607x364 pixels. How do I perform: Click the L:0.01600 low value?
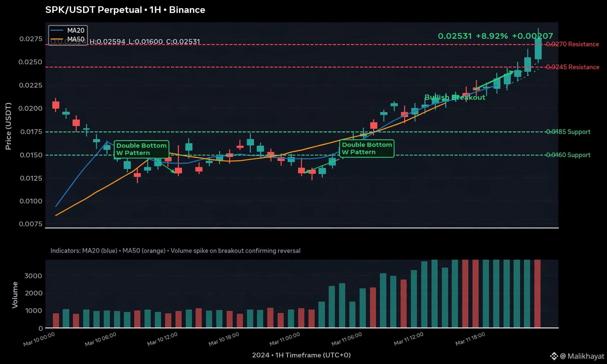tap(146, 42)
